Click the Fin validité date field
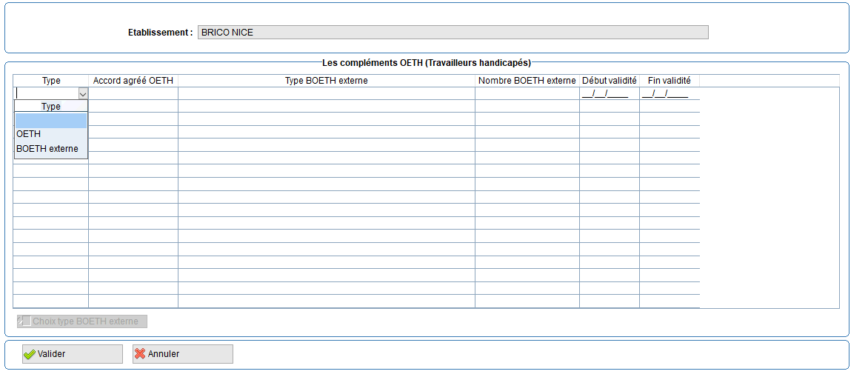The width and height of the screenshot is (868, 377). (670, 93)
